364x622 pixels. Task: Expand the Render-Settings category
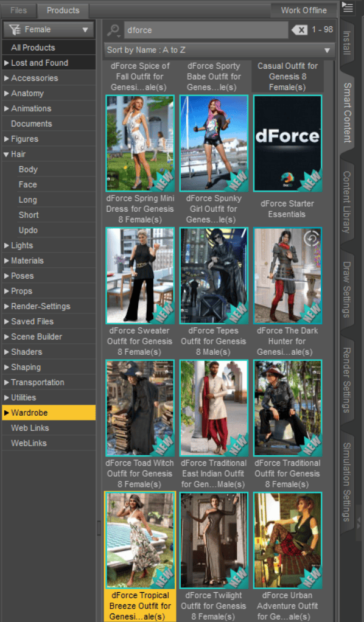[6, 306]
